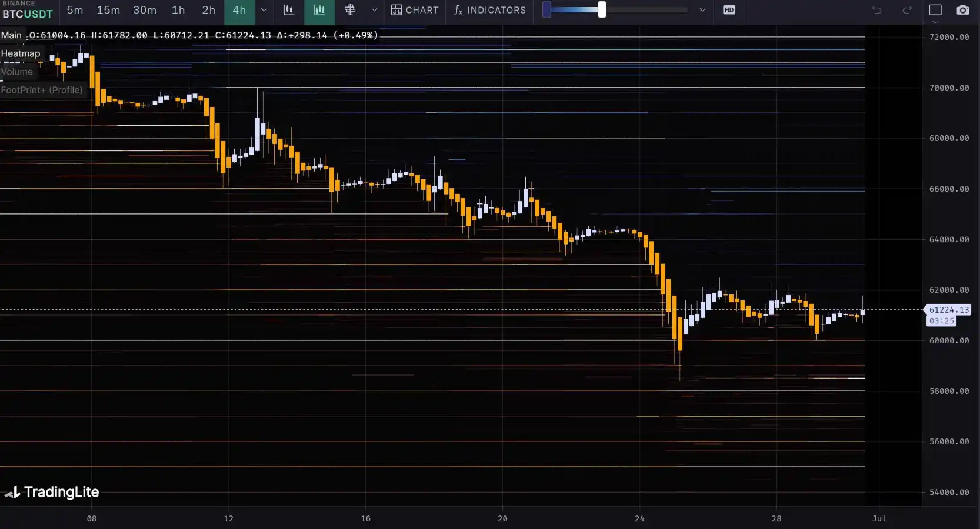Click the HD quality icon

click(x=729, y=10)
